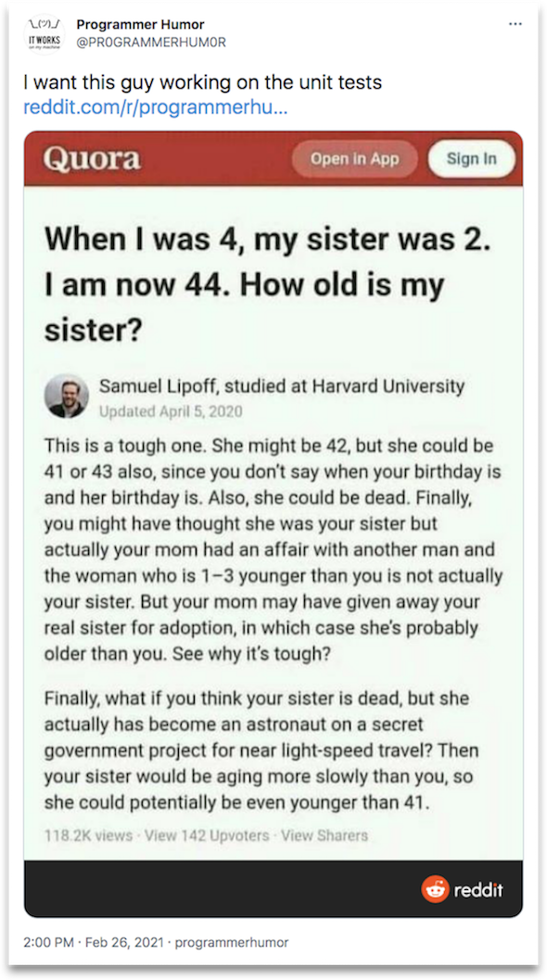Click the Quora logo
This screenshot has height=980, width=547.
click(92, 158)
